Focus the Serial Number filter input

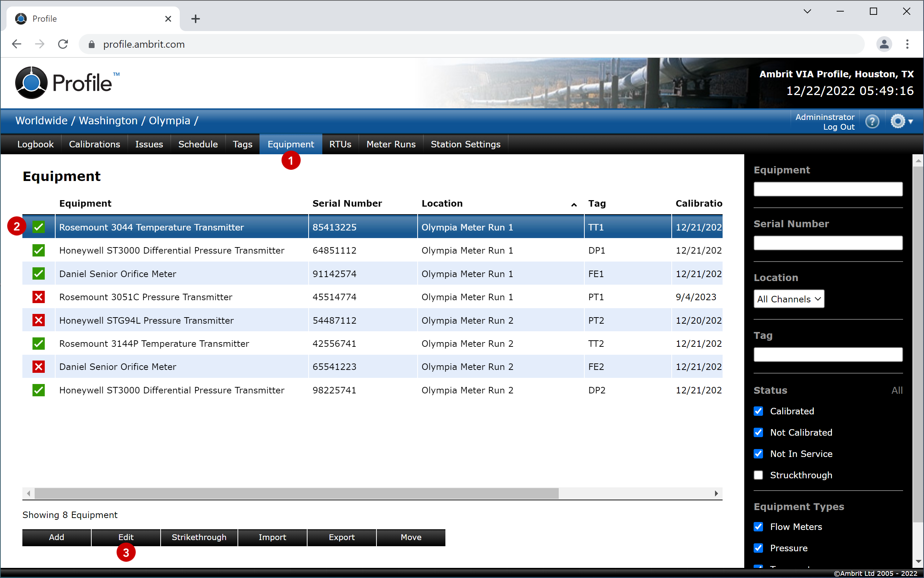(x=828, y=243)
